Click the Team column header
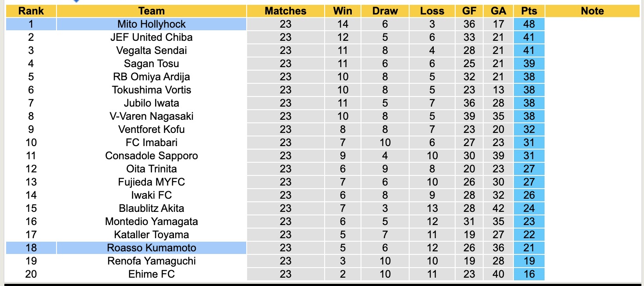Viewport: 644px width, 286px height. click(152, 11)
